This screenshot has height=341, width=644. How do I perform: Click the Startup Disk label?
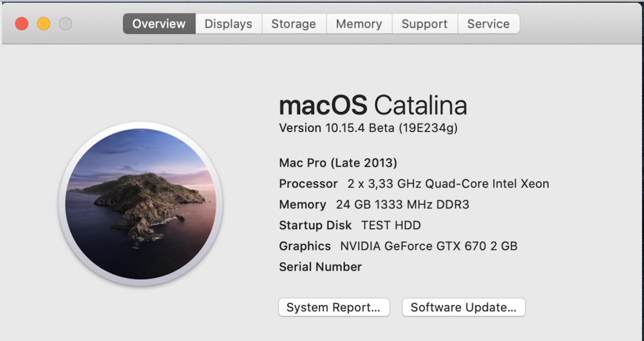316,225
